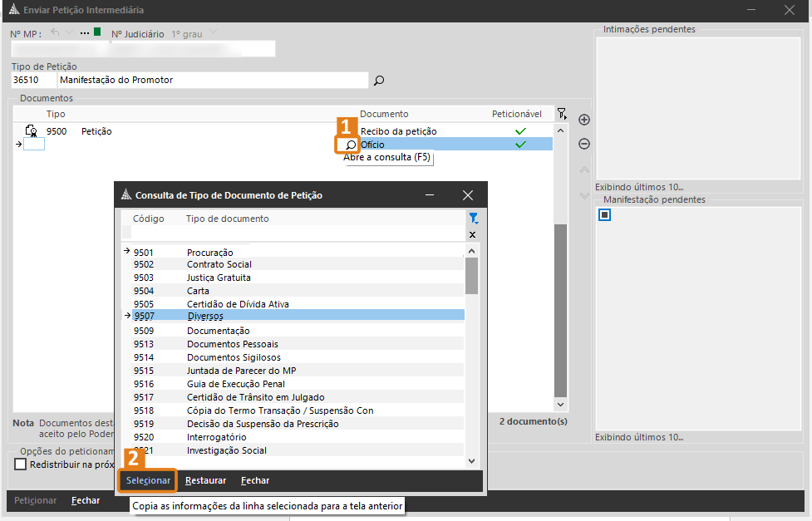The width and height of the screenshot is (812, 521).
Task: Toggle the Manifestação pendentes select-all checkbox
Action: (x=605, y=215)
